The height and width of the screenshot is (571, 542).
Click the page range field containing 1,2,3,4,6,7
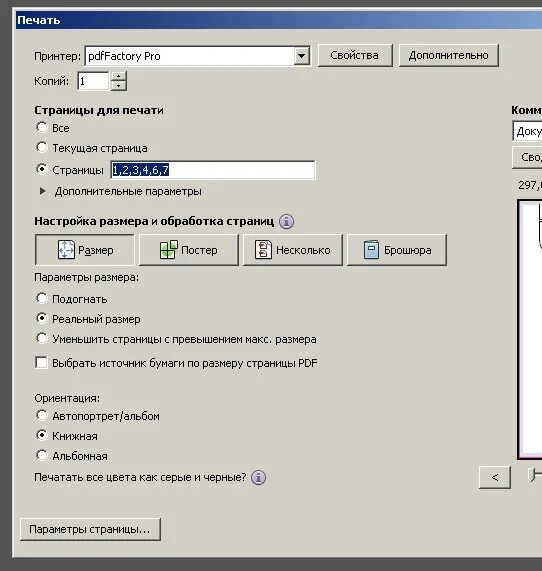click(213, 170)
